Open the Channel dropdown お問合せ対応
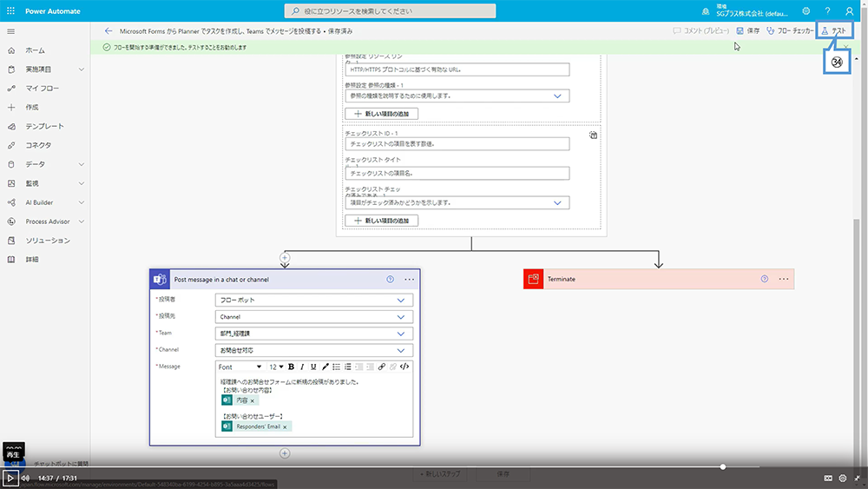 click(x=313, y=350)
